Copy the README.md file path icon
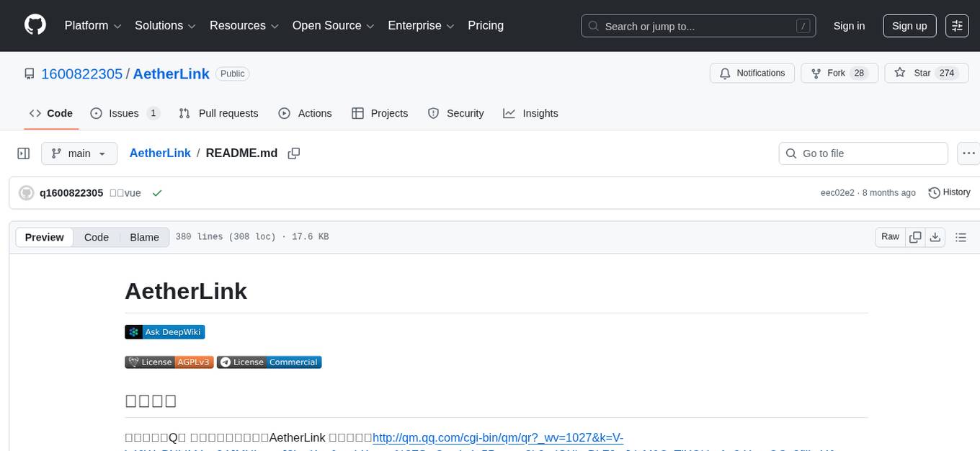Image resolution: width=980 pixels, height=451 pixels. pyautogui.click(x=293, y=153)
